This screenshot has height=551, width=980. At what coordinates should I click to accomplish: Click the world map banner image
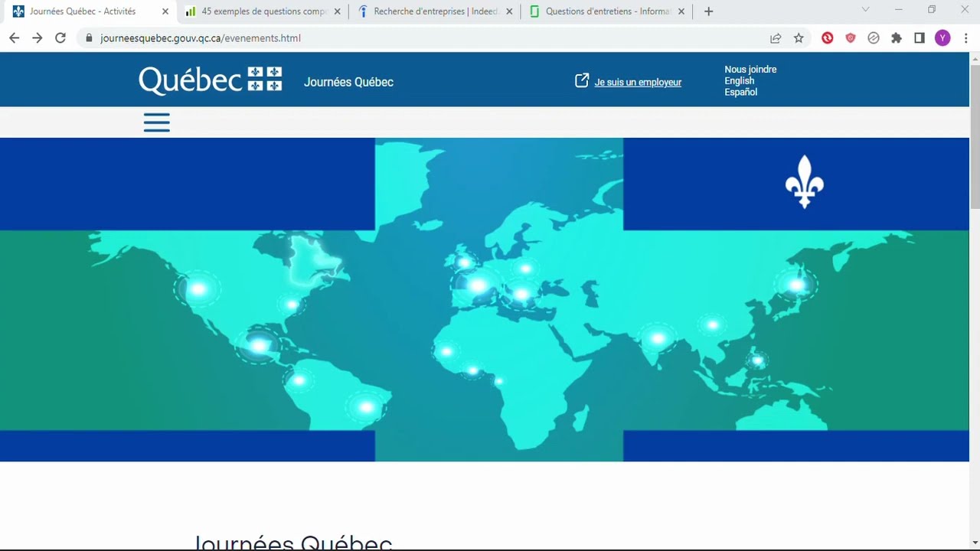pos(485,299)
